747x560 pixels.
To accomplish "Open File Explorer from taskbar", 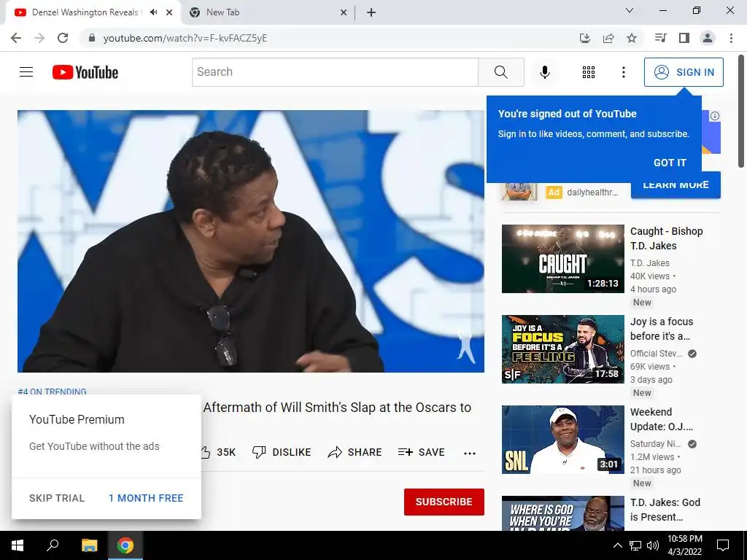I will [x=89, y=545].
